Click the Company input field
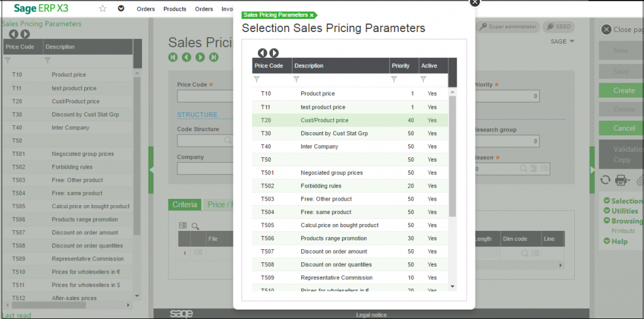This screenshot has height=319, width=644. pos(205,169)
